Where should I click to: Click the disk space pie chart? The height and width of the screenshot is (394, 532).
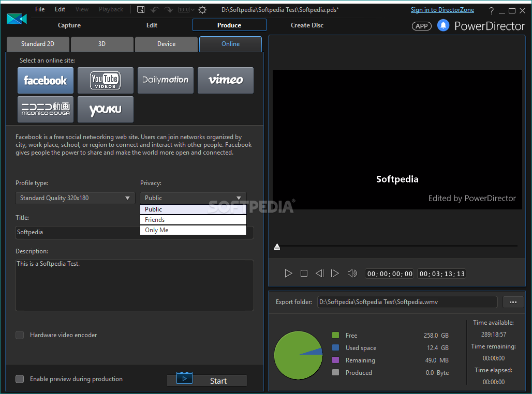[x=298, y=355]
